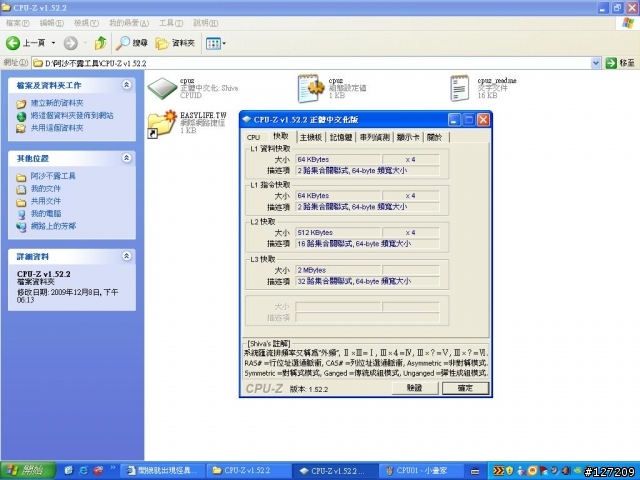Open Shared Documents in Other Places
Image resolution: width=640 pixels, height=480 pixels.
46,201
